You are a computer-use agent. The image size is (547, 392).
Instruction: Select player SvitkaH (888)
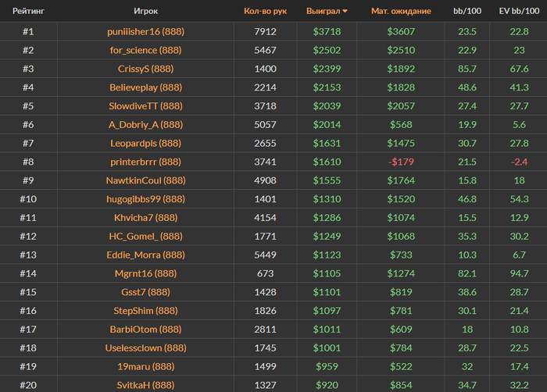click(x=145, y=384)
